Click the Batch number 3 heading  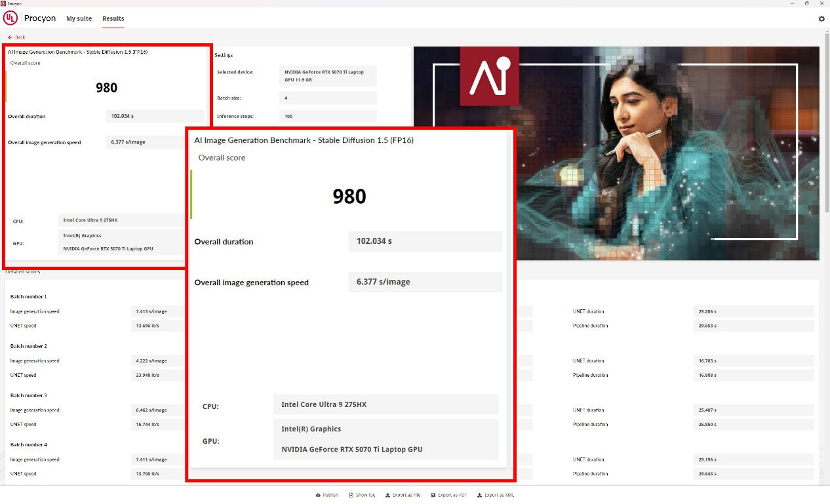coord(28,395)
